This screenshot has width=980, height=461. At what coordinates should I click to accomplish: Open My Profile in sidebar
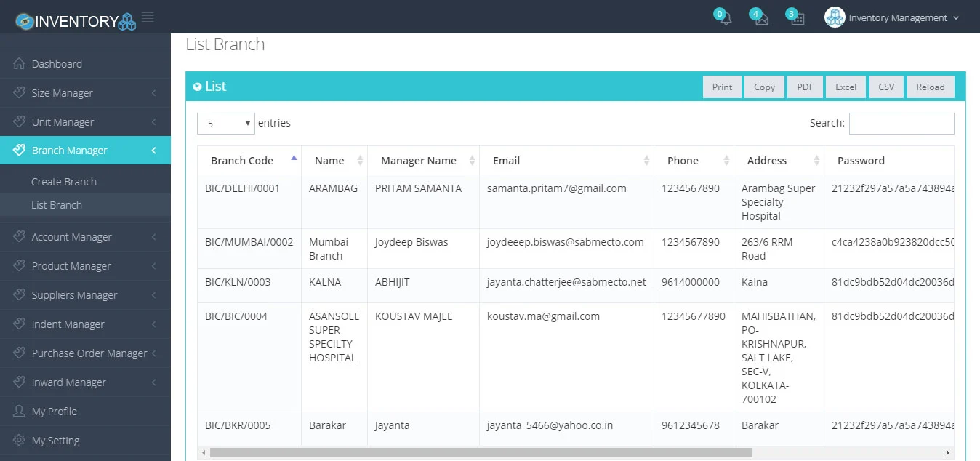point(85,412)
